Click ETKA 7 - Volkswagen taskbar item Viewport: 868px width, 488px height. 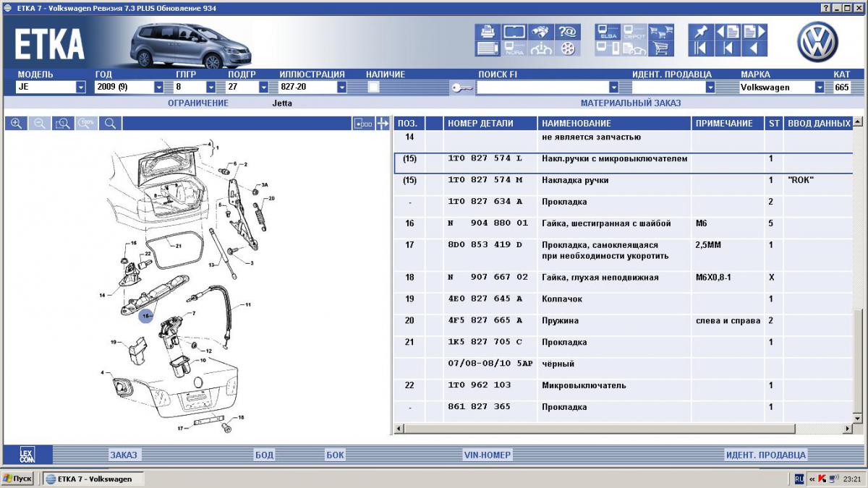tap(92, 479)
